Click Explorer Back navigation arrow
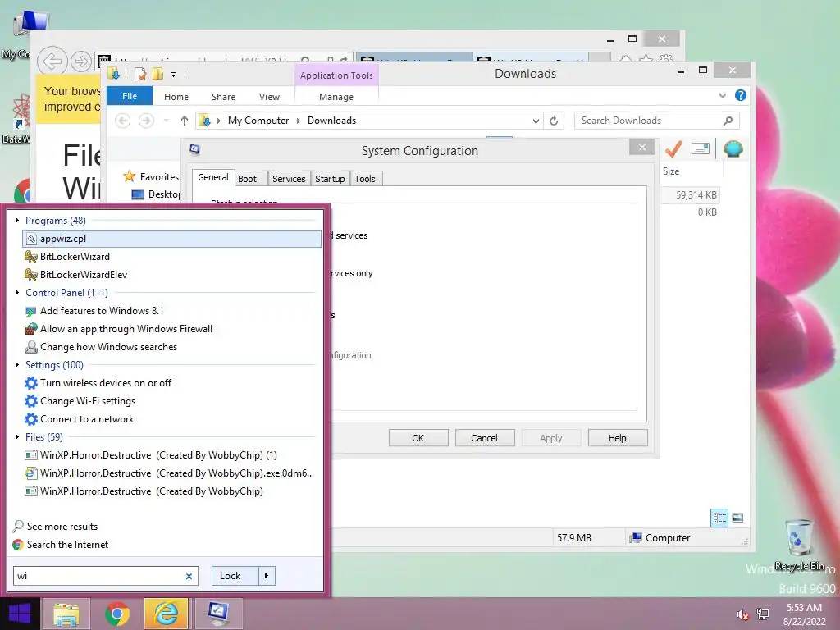 click(x=123, y=121)
